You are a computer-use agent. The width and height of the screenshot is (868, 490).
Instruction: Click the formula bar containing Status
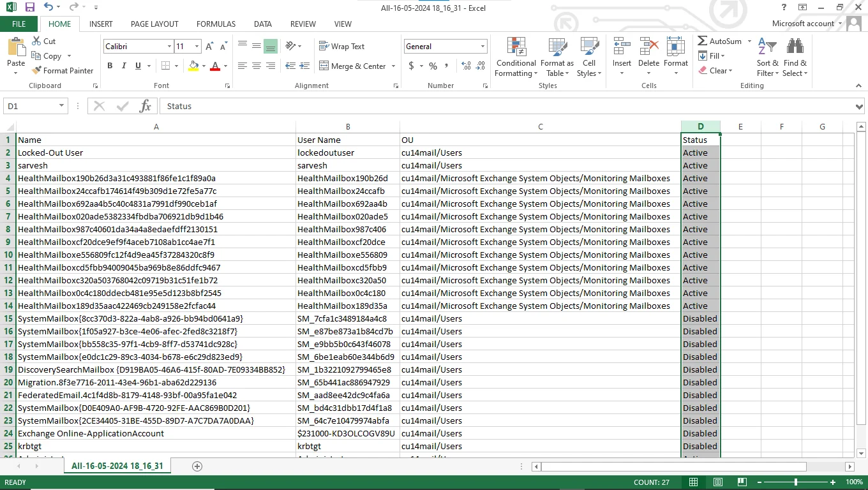(507, 106)
